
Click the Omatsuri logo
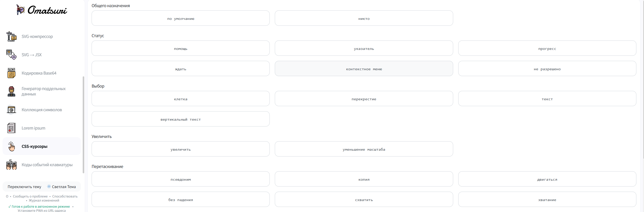tap(42, 10)
